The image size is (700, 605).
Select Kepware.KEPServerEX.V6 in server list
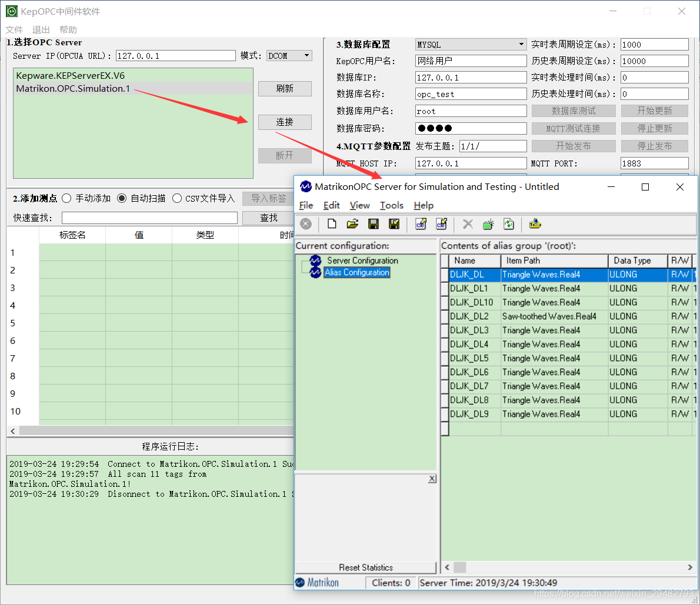[133, 75]
